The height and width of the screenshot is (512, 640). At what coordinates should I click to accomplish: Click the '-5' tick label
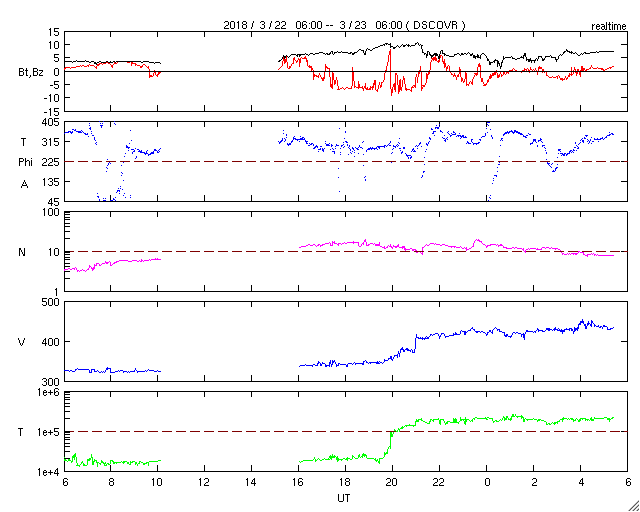(54, 85)
